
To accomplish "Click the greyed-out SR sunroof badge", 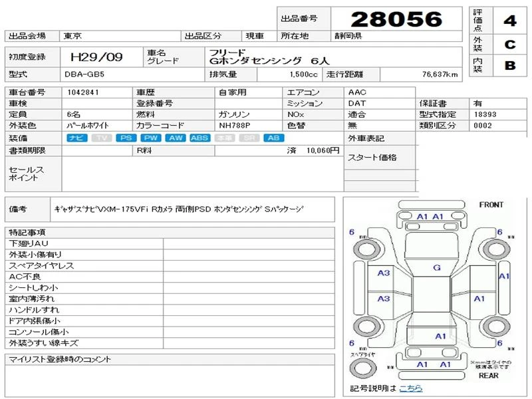I will point(249,138).
